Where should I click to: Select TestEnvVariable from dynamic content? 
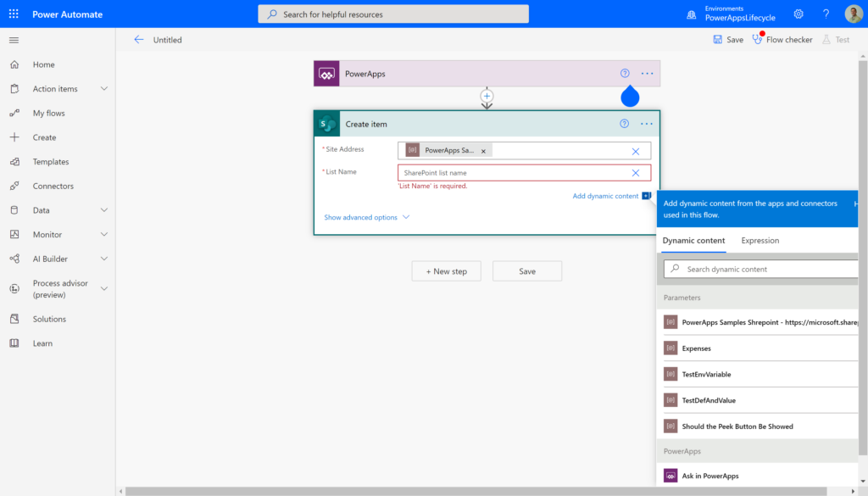pyautogui.click(x=706, y=374)
